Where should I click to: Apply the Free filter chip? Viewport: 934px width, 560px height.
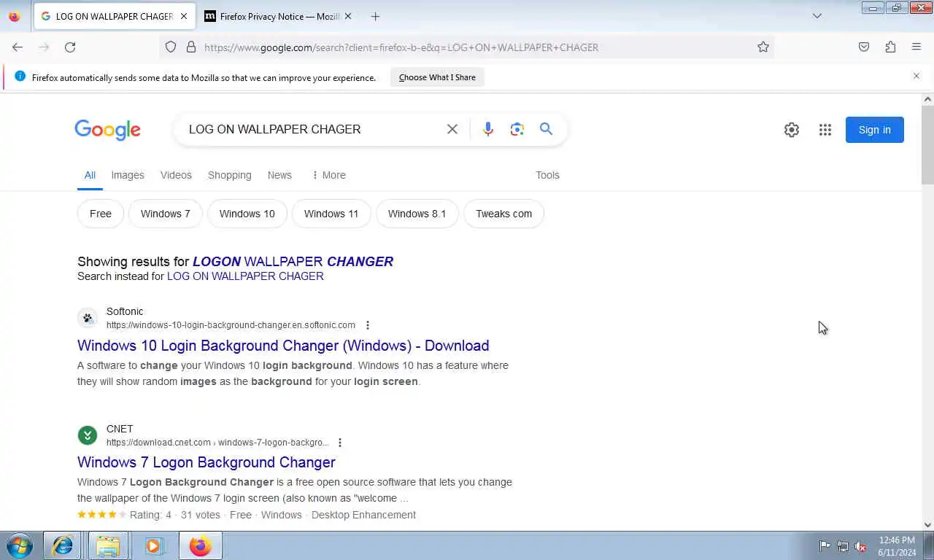coord(101,214)
